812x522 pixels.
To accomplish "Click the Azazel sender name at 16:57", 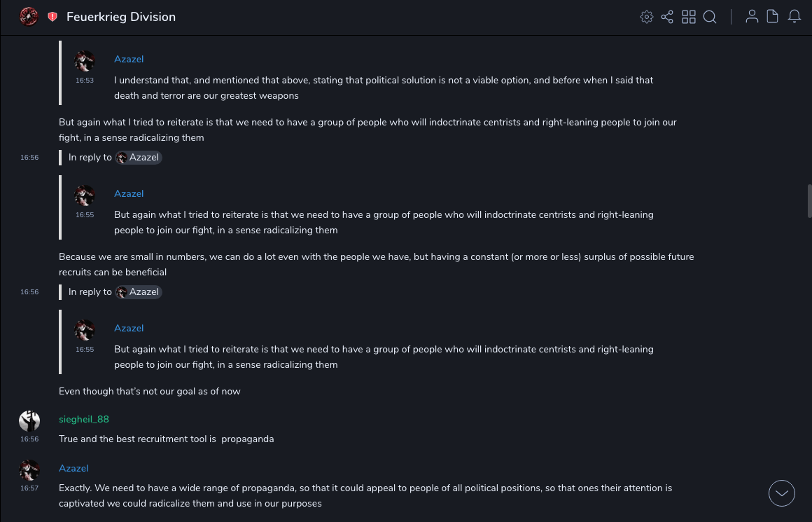I will 73,469.
